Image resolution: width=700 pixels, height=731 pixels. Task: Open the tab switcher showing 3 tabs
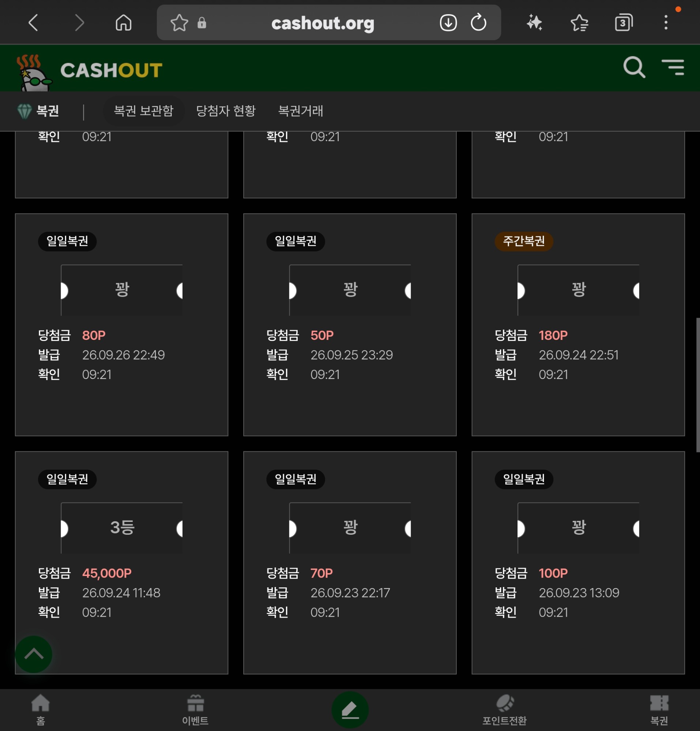coord(624,23)
